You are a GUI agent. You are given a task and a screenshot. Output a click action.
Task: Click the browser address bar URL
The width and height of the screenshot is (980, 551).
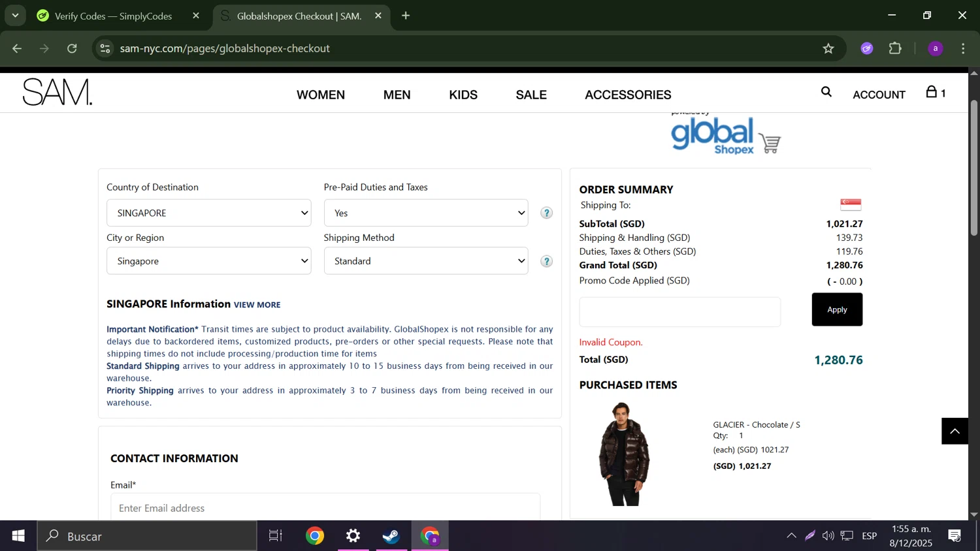(225, 48)
